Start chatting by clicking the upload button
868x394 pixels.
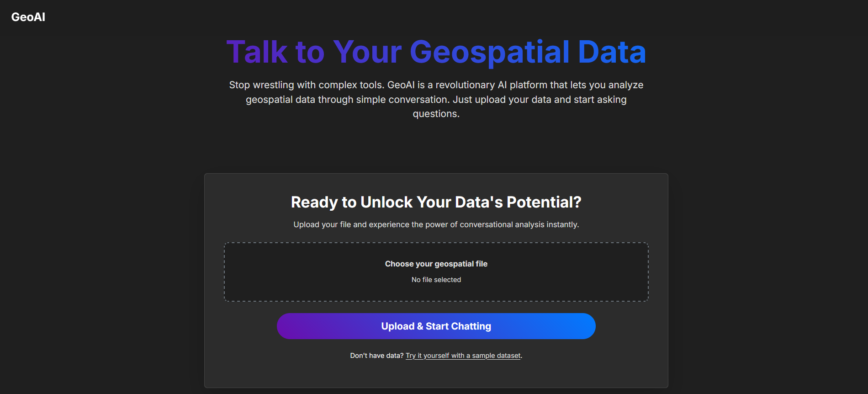pos(435,326)
